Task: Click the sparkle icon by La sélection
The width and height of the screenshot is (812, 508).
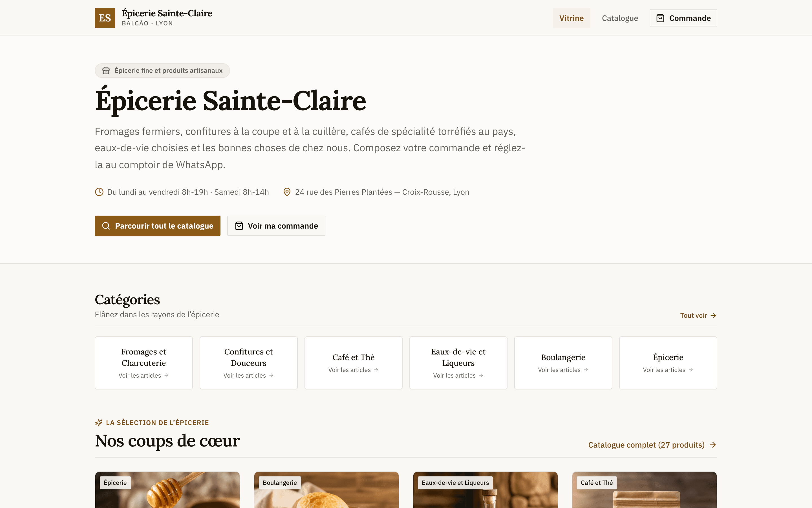Action: [x=99, y=423]
